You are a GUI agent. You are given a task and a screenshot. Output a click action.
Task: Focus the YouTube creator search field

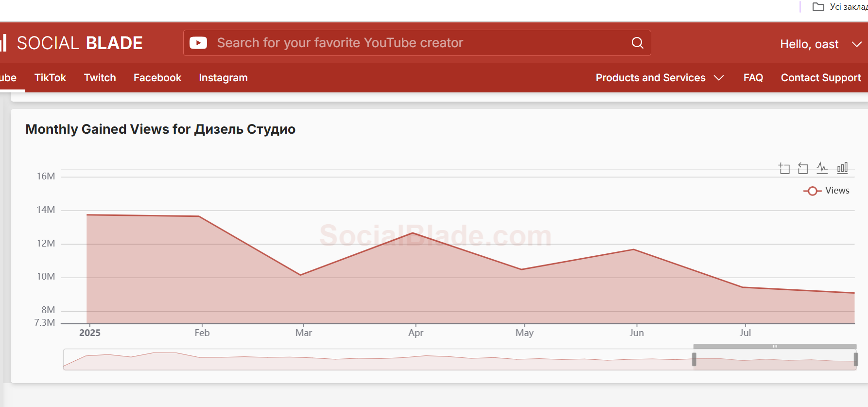(x=417, y=43)
